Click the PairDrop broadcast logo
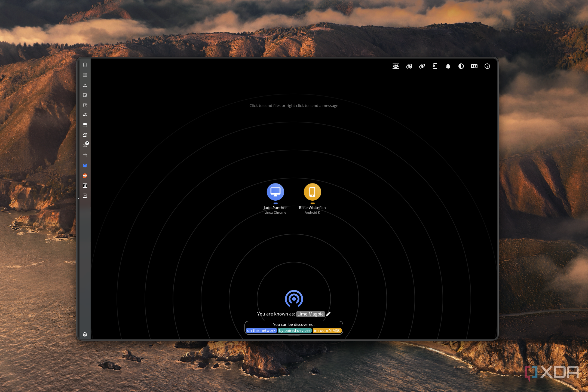Screen dimensions: 588x392 pyautogui.click(x=294, y=299)
